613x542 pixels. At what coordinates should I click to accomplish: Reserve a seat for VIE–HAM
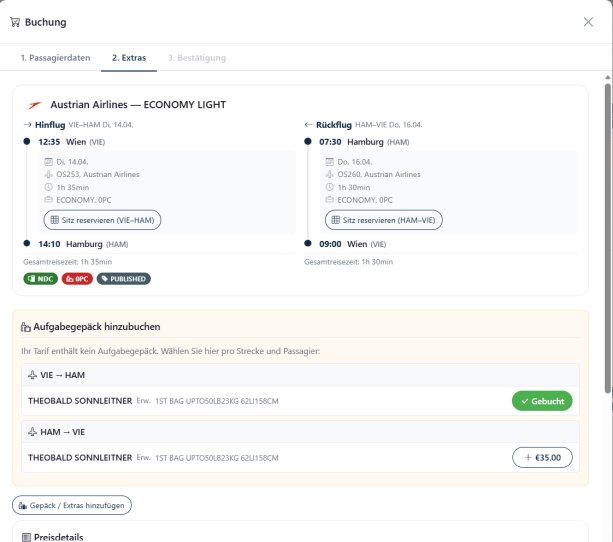click(x=102, y=219)
